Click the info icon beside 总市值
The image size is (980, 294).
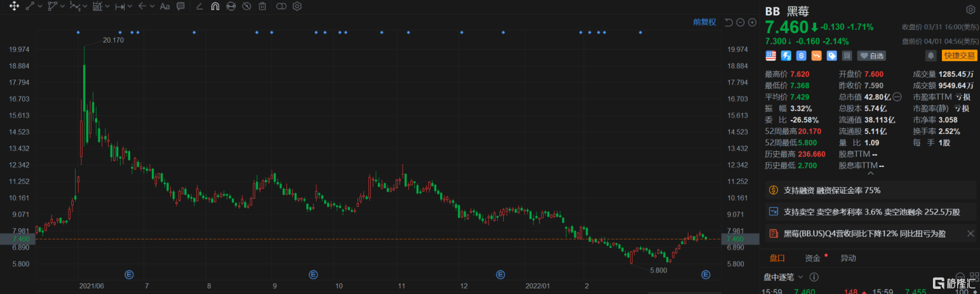897,97
